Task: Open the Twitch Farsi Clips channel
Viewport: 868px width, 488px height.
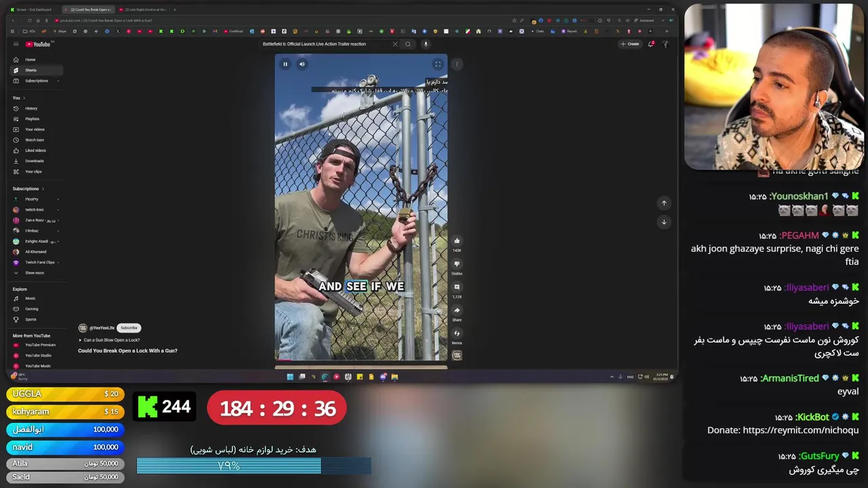Action: 37,262
